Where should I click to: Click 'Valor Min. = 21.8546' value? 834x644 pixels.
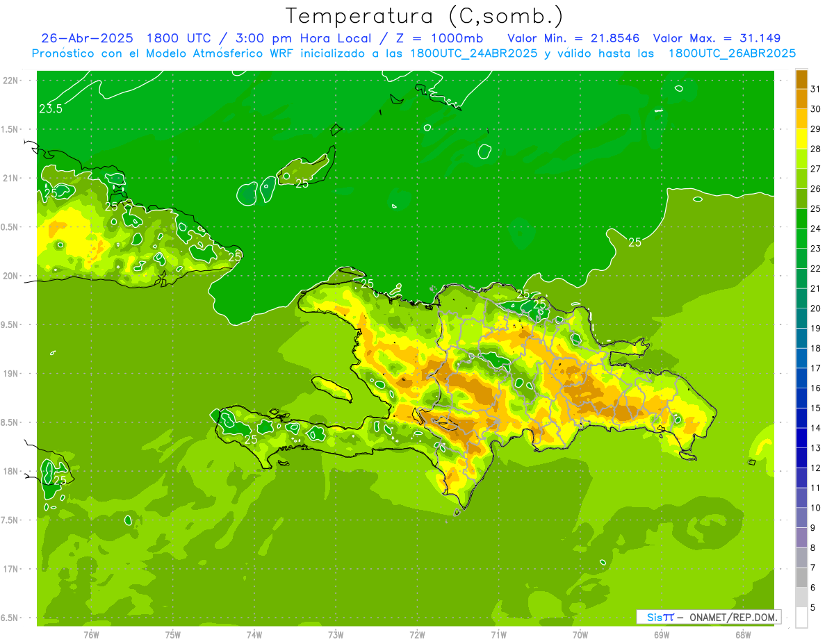click(x=573, y=38)
